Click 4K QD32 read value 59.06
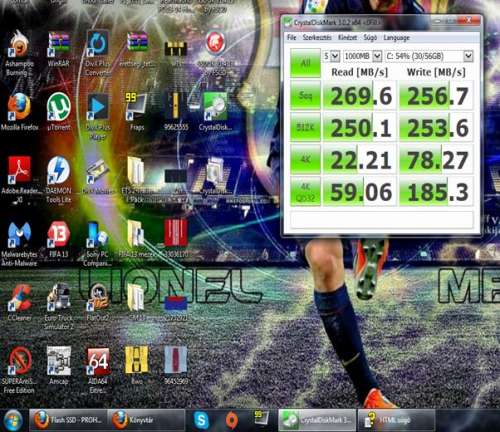The image size is (500, 432). point(360,191)
